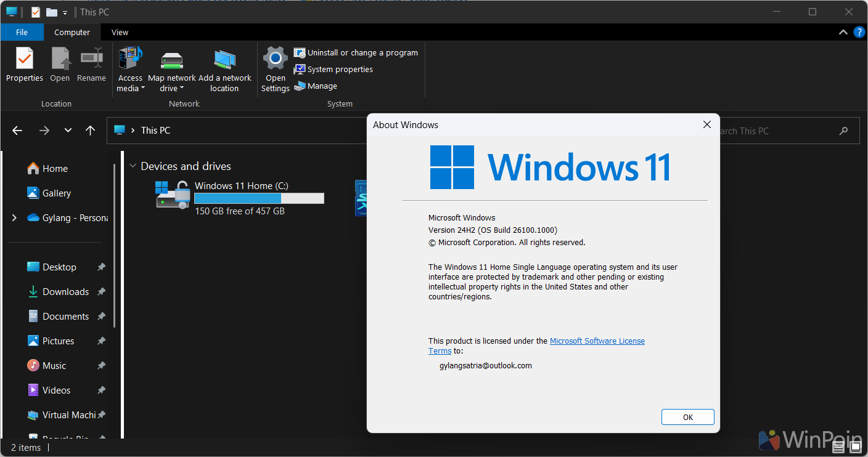Expand the Gylang - Personal tree node
The width and height of the screenshot is (868, 457).
click(14, 217)
